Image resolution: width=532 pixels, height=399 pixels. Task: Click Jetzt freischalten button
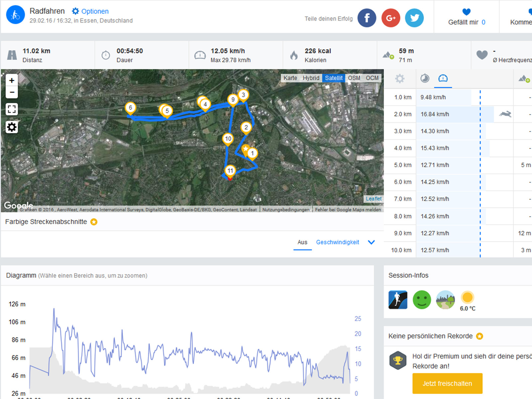(447, 383)
